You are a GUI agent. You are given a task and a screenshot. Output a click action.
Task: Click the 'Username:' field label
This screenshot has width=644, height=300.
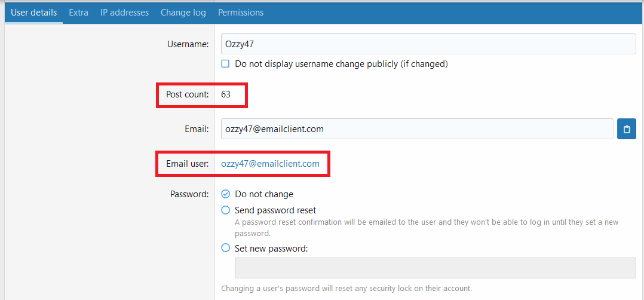(x=189, y=44)
